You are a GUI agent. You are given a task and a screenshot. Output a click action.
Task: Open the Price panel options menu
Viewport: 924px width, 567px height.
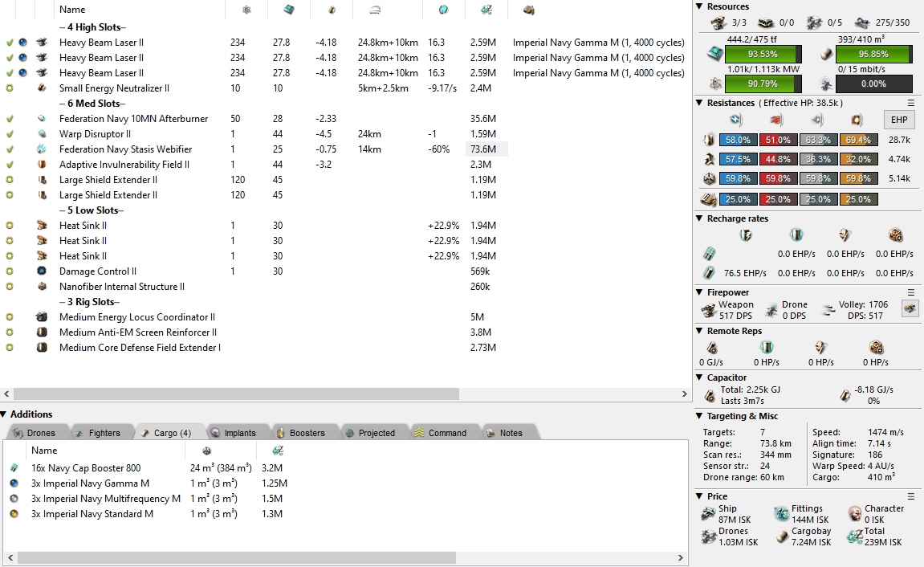(911, 496)
